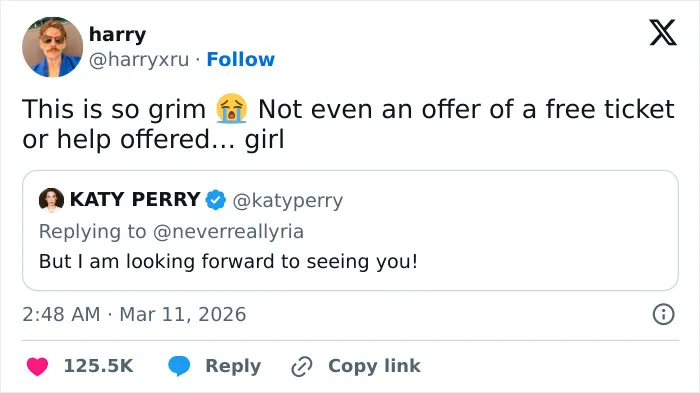
Task: Click the 125.5K like count
Action: tap(98, 366)
